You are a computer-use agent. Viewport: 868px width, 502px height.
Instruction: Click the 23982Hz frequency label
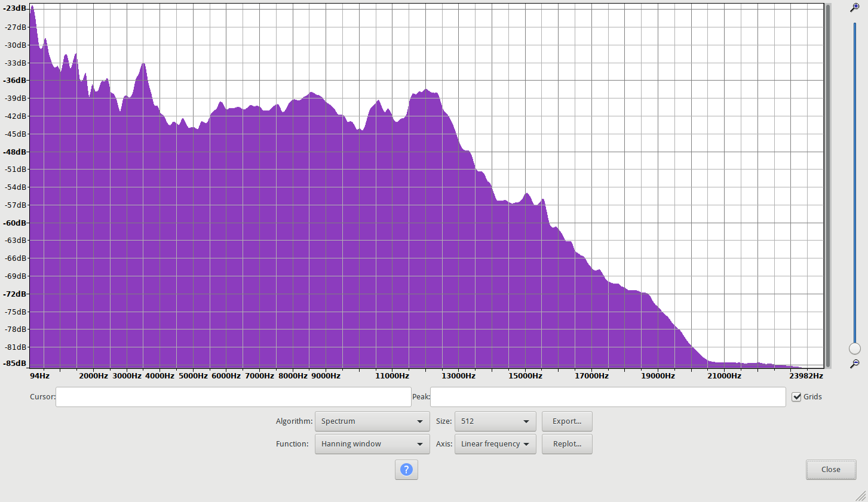(806, 375)
